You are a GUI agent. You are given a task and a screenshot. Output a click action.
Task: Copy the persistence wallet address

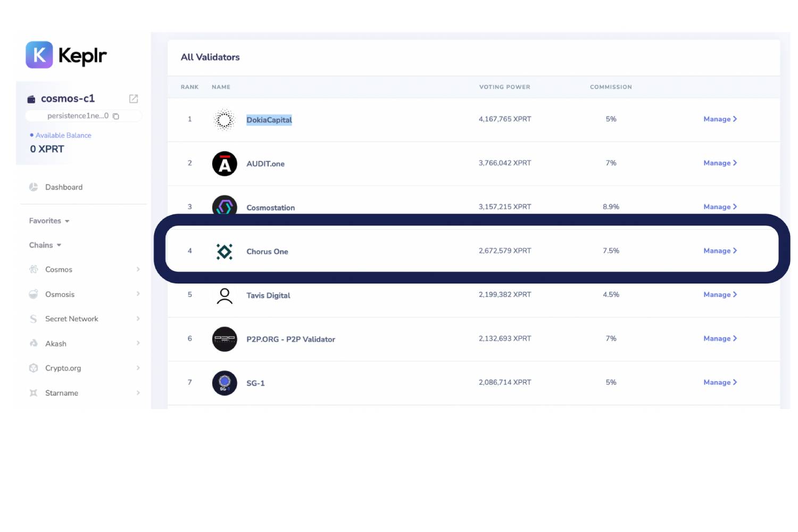pyautogui.click(x=116, y=116)
